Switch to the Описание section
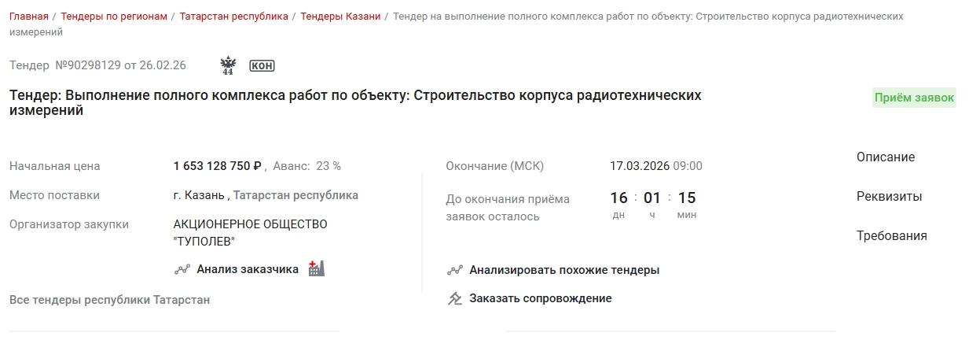This screenshot has width=980, height=340. [886, 157]
